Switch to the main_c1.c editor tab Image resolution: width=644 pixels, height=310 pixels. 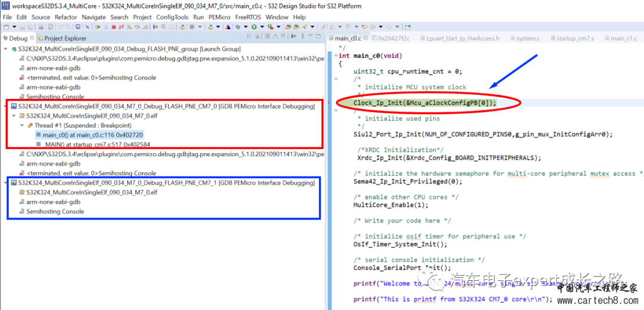pos(620,38)
